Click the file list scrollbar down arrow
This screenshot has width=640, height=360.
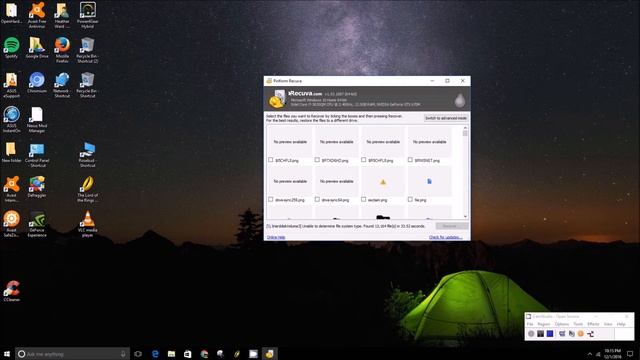point(465,216)
